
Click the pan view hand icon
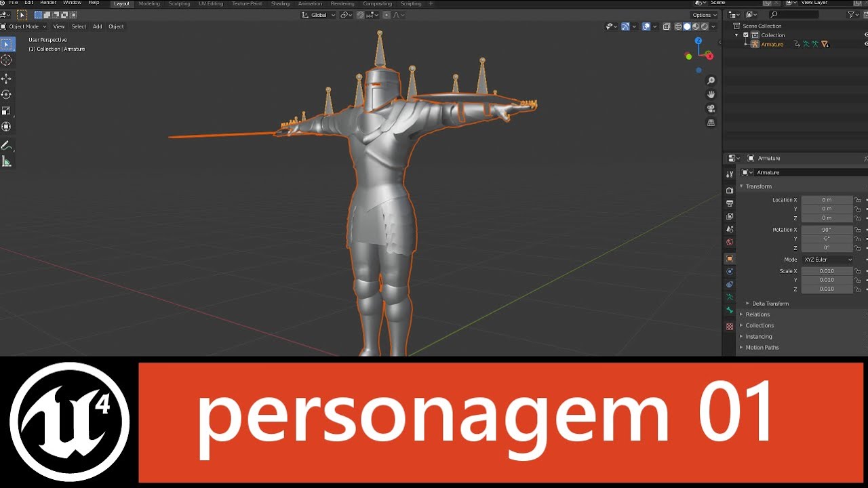(x=711, y=94)
